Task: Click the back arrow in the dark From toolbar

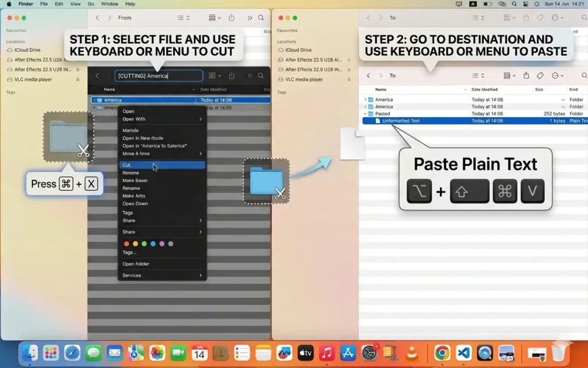Action: pyautogui.click(x=97, y=76)
